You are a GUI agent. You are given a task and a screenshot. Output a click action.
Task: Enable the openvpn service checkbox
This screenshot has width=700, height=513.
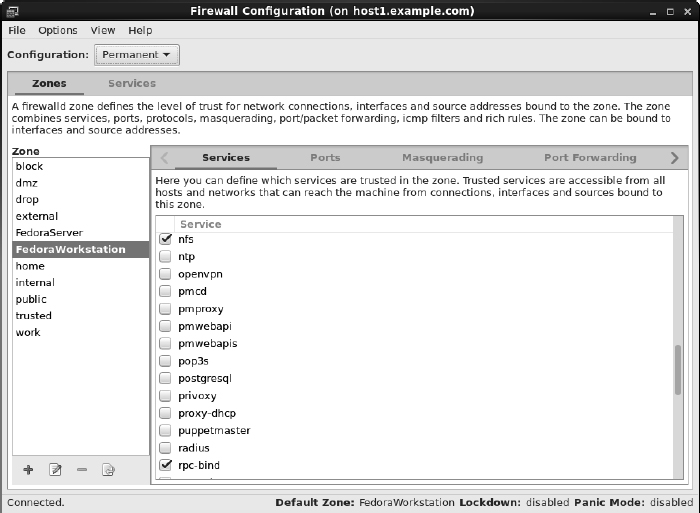(x=165, y=274)
